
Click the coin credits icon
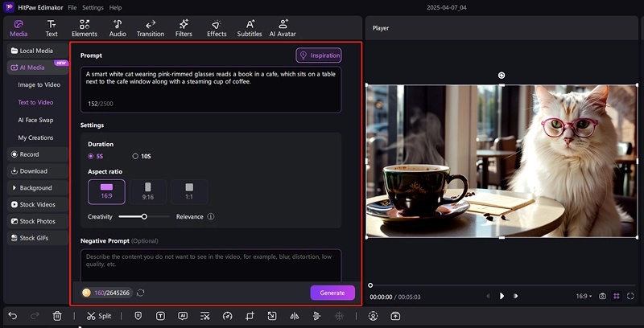[x=86, y=293]
